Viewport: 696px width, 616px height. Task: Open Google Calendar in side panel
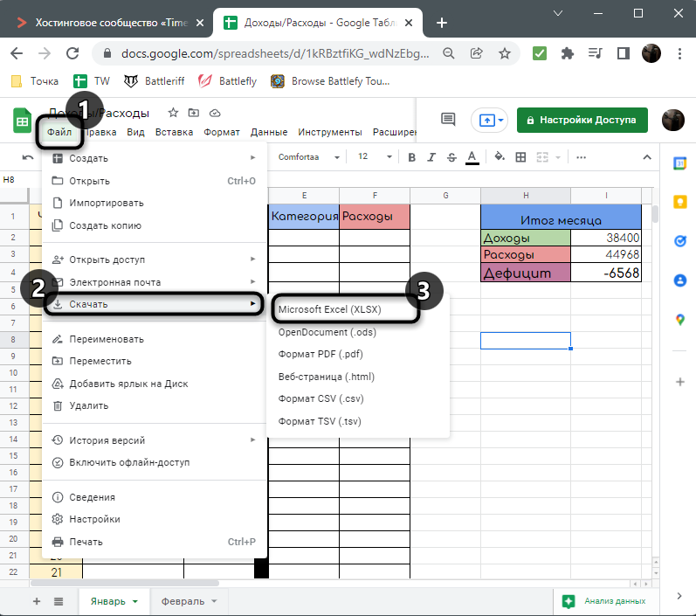[x=679, y=163]
